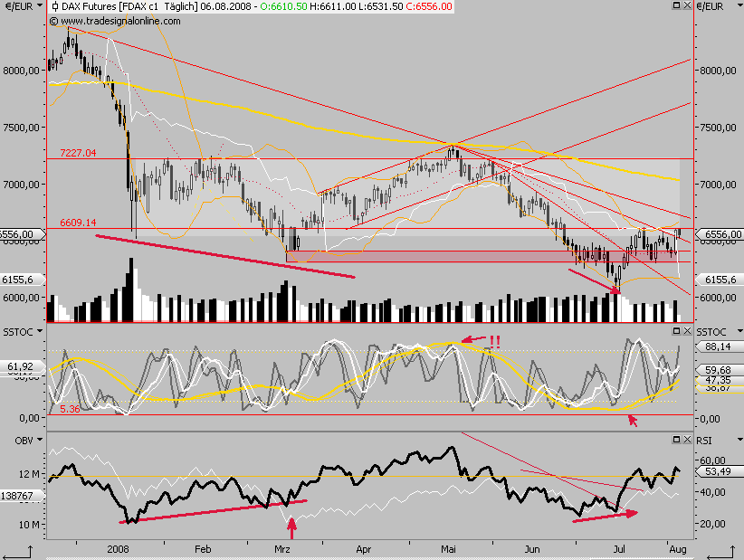
Task: Open the left €/EUR axis dropdown
Action: 40,5
